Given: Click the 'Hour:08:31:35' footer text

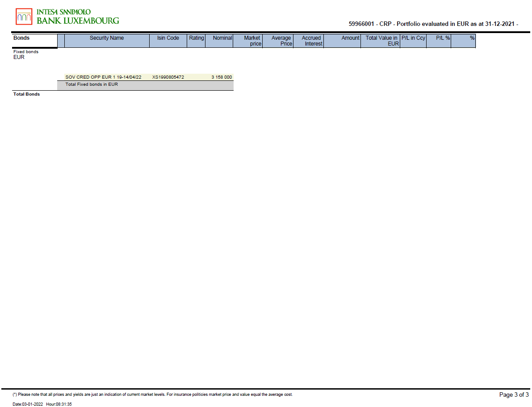Looking at the screenshot, I should [59, 404].
